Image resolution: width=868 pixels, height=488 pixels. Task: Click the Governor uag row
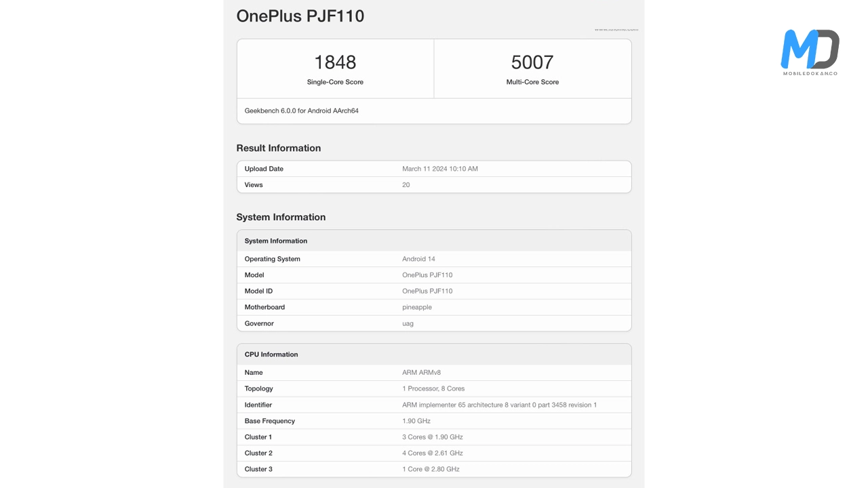[x=434, y=324]
